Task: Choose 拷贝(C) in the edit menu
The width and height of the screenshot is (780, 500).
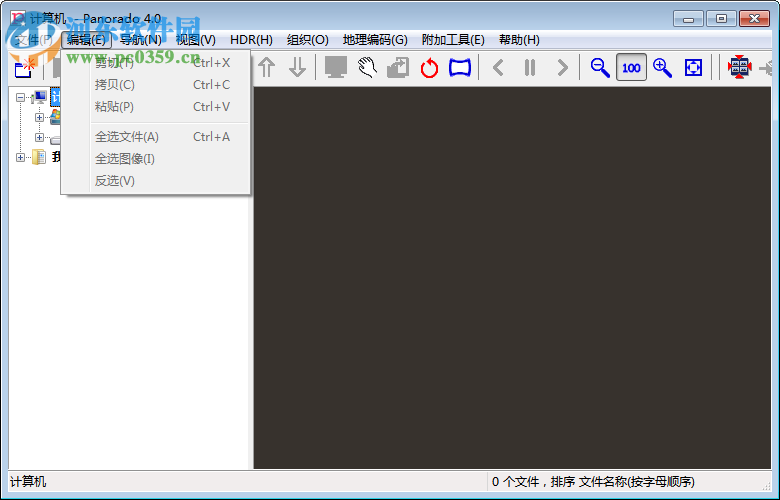Action: [x=156, y=85]
